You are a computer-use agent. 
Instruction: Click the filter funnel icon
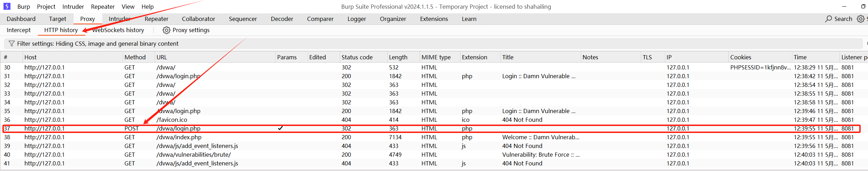[x=12, y=44]
